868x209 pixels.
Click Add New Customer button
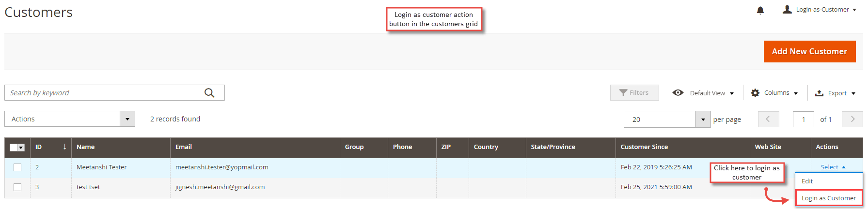click(809, 51)
